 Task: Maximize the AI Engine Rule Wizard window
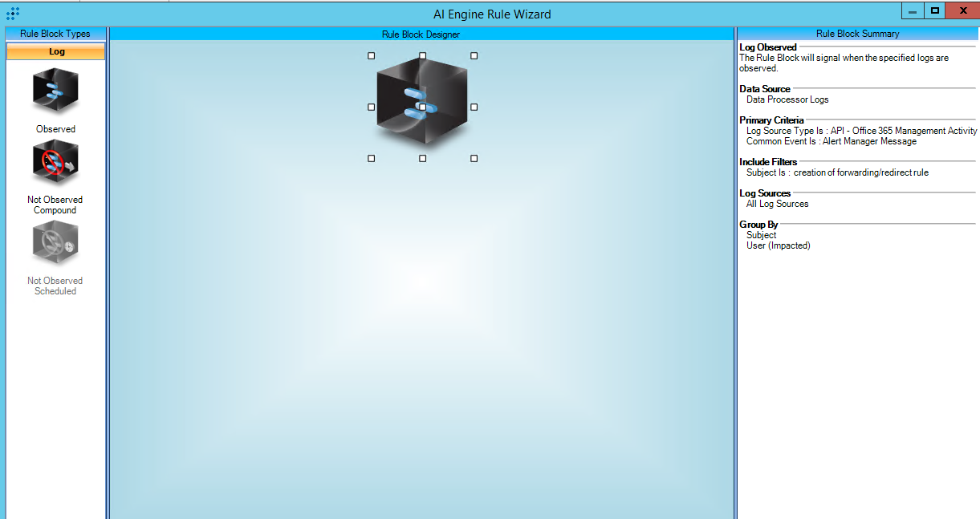tap(934, 10)
